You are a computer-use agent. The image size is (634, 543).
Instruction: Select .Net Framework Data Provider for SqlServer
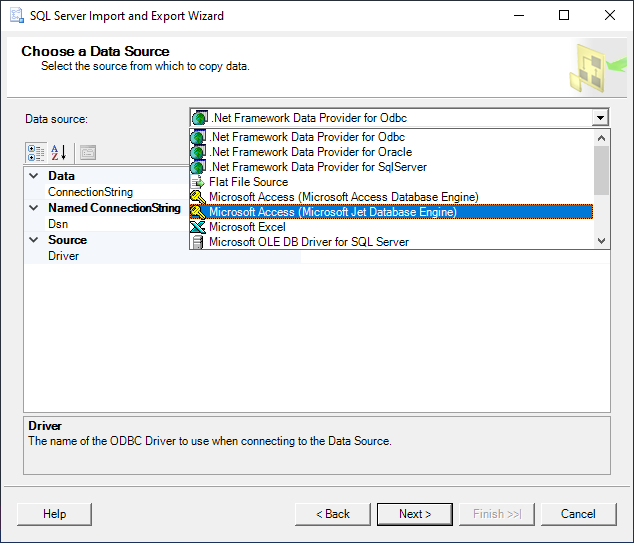(391, 167)
